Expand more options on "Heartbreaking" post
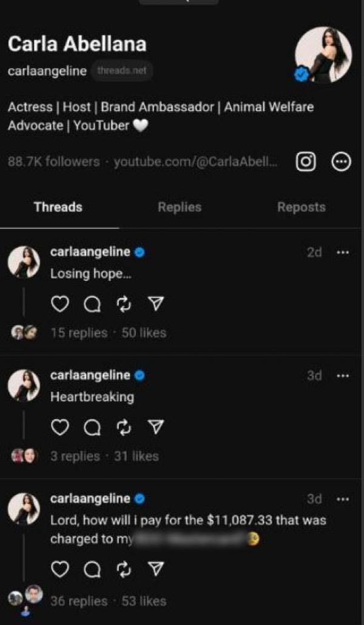This screenshot has width=364, height=625. pos(343,376)
